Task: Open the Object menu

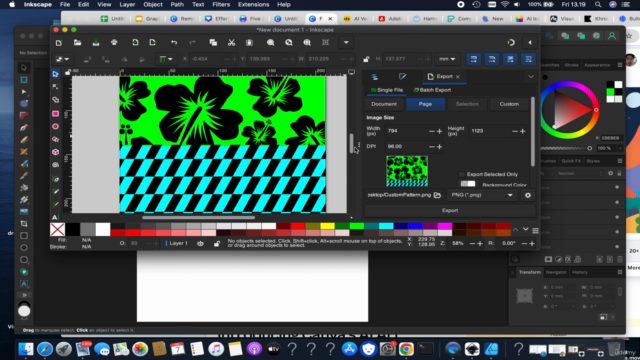Action: 153,4
